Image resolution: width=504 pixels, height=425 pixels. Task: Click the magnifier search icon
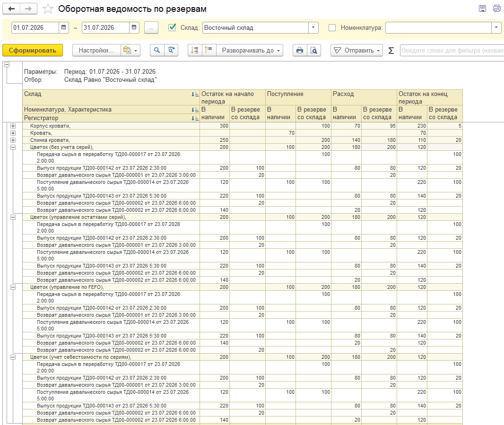tap(157, 51)
